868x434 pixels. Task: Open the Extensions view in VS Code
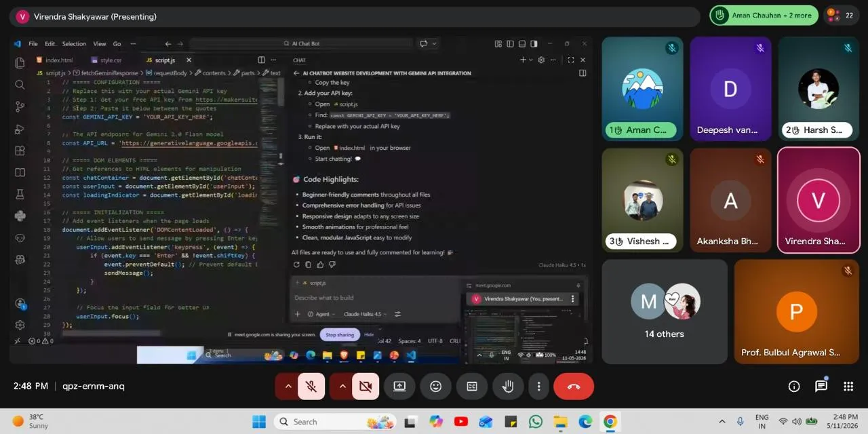[x=20, y=151]
